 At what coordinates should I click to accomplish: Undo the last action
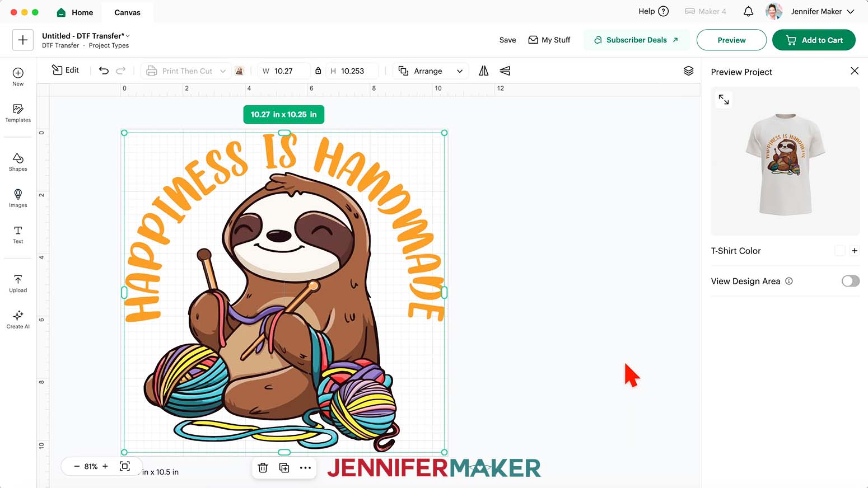104,71
